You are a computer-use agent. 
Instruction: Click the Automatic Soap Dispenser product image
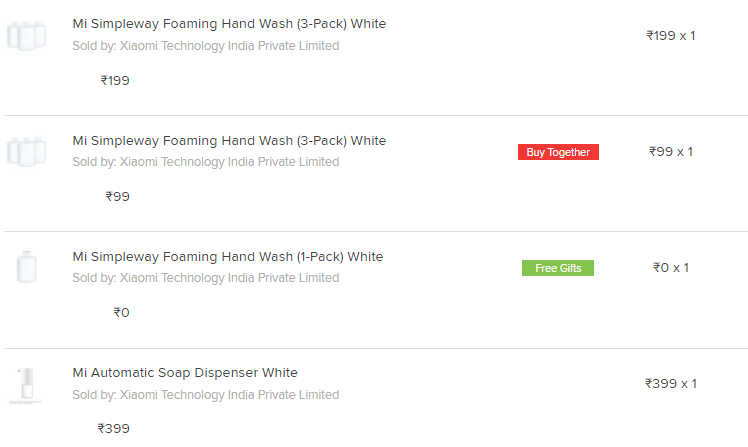point(27,385)
